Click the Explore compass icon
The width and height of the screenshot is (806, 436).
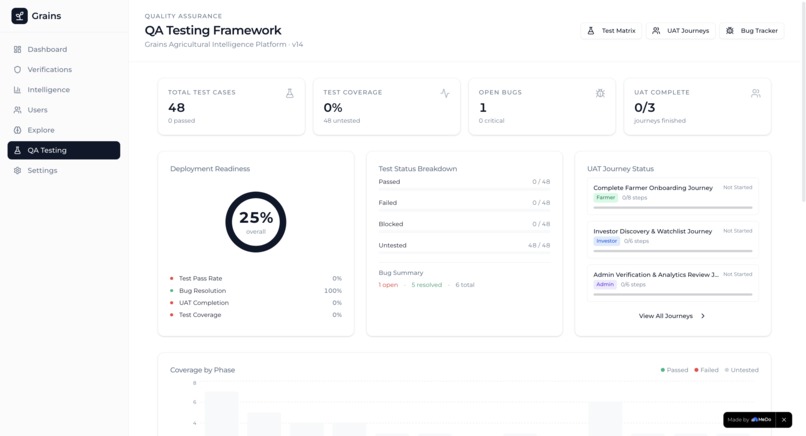pos(17,130)
